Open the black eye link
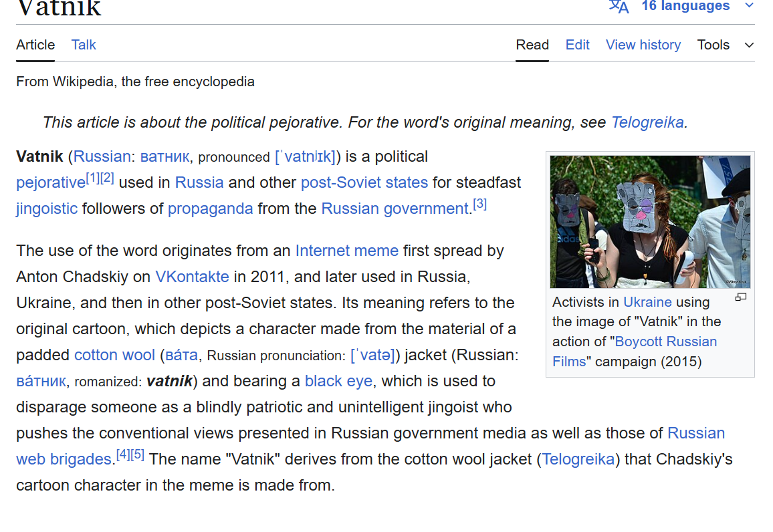Viewport: 773px width, 532px height. click(338, 381)
